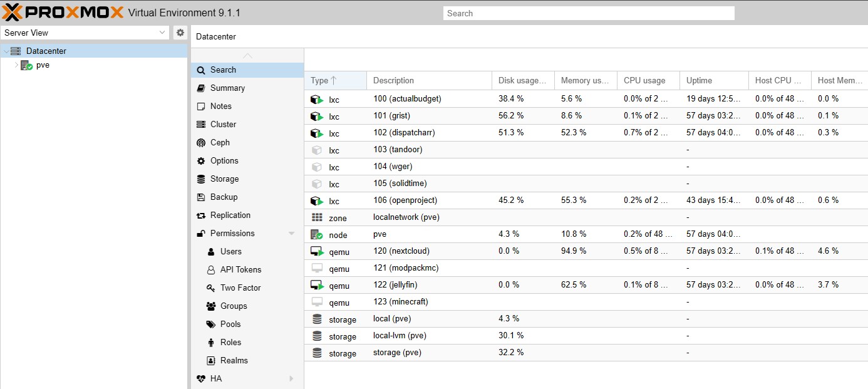The image size is (868, 389).
Task: Sort by the CPU usage column header
Action: 648,80
